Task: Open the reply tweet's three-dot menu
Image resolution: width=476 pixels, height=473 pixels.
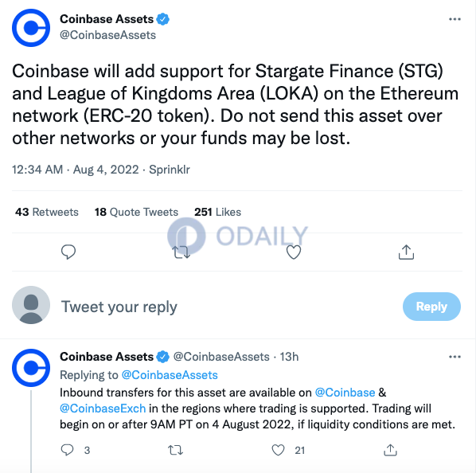Action: click(x=455, y=357)
